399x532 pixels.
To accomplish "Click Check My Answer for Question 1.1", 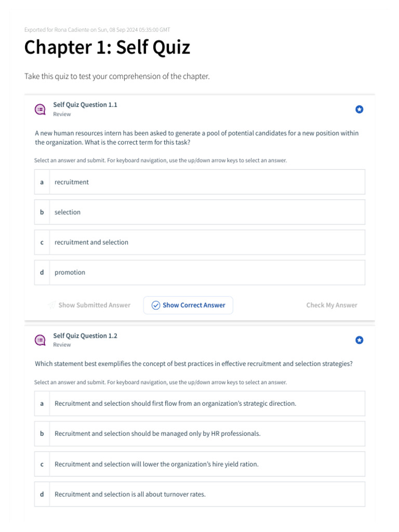I will [331, 305].
